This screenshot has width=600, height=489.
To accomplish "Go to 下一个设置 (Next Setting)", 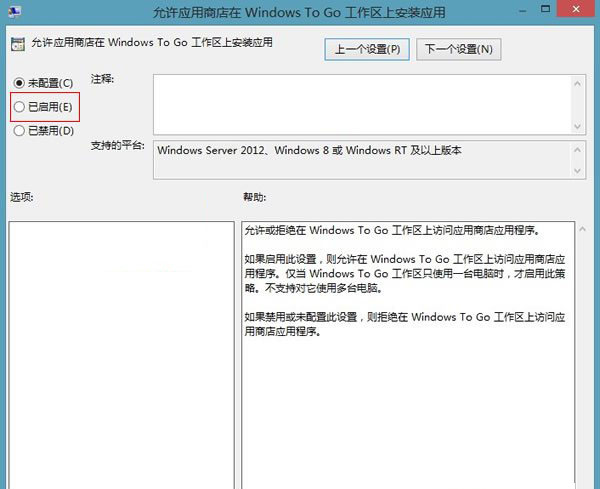I will pyautogui.click(x=458, y=49).
